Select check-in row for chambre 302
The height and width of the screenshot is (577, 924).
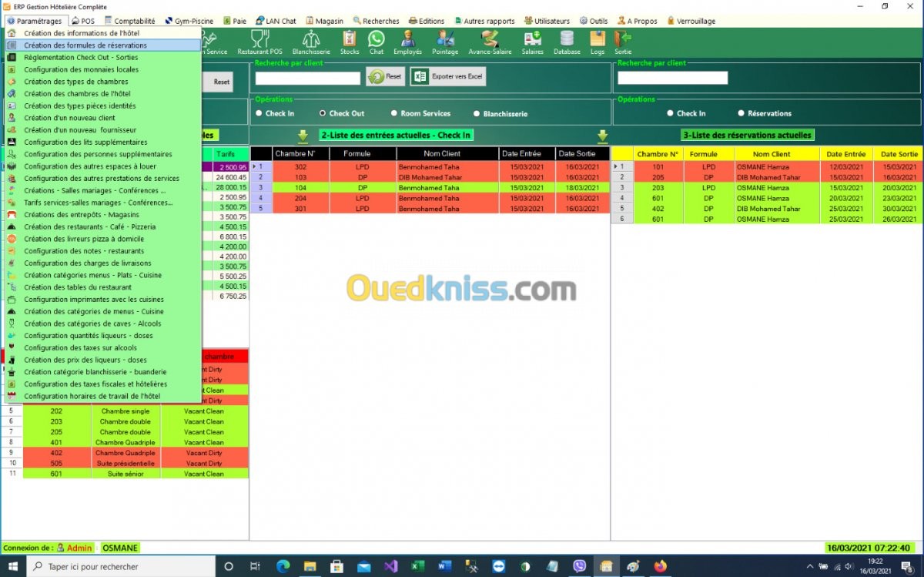coord(430,166)
